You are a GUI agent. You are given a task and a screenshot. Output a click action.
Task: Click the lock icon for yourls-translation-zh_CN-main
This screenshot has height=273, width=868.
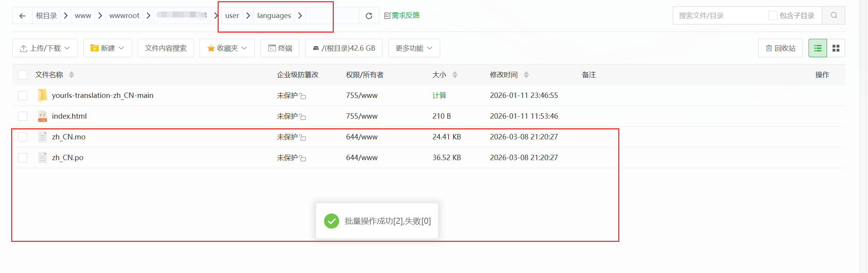point(302,96)
